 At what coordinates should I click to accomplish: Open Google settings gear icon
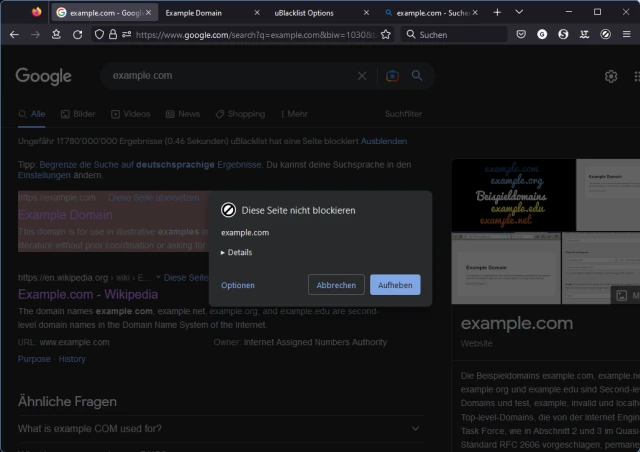coord(611,76)
